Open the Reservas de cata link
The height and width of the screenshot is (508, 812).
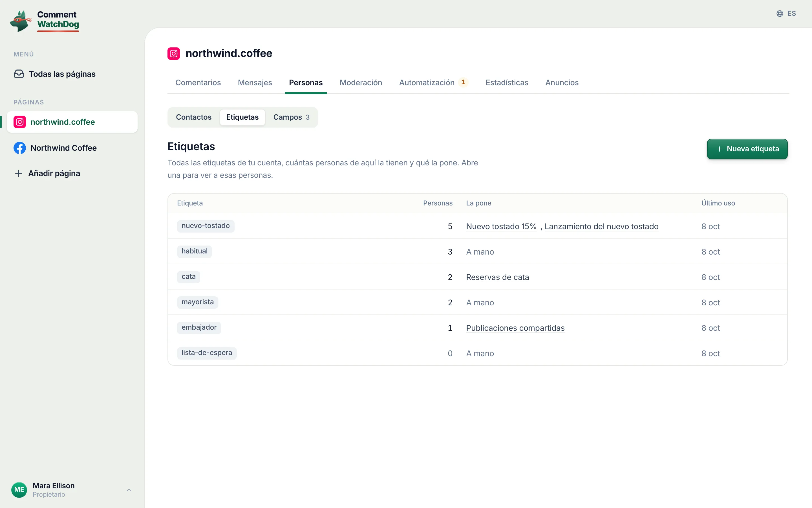pos(497,277)
